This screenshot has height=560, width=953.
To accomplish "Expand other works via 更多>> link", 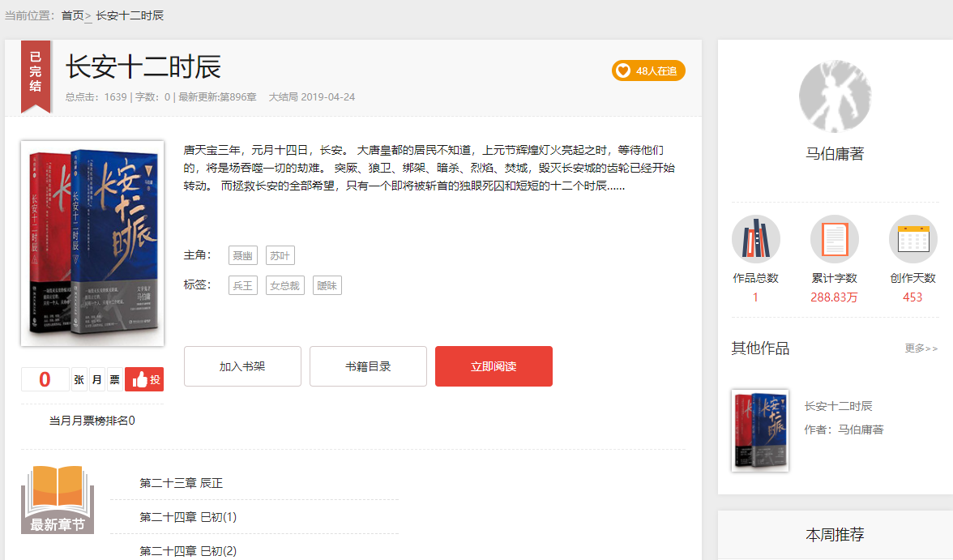I will [x=921, y=348].
